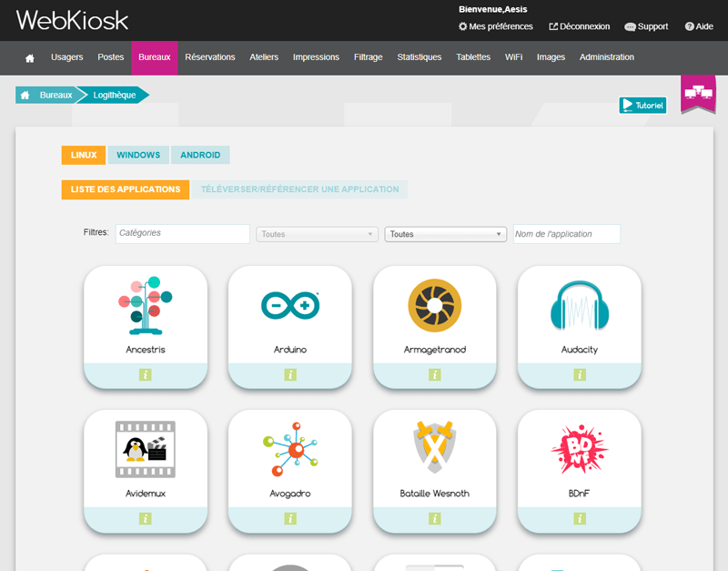Show info for BDnF
The image size is (728, 571).
coord(580,518)
